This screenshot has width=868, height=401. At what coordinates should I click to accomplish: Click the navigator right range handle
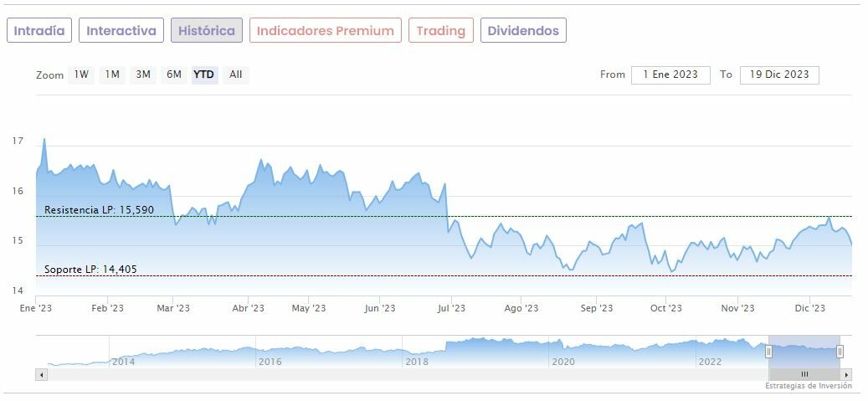tap(840, 352)
